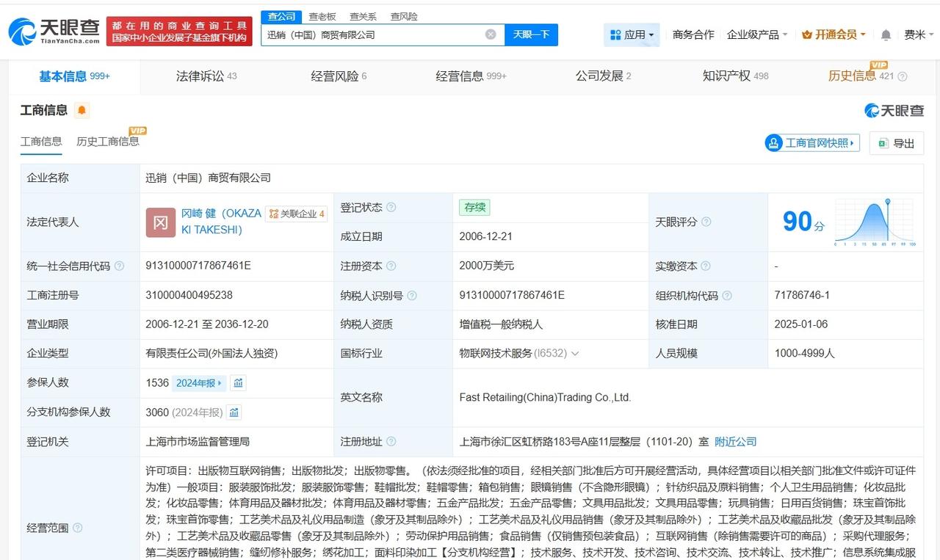The width and height of the screenshot is (940, 560).
Task: Click the 导出 export button
Action: pyautogui.click(x=896, y=143)
